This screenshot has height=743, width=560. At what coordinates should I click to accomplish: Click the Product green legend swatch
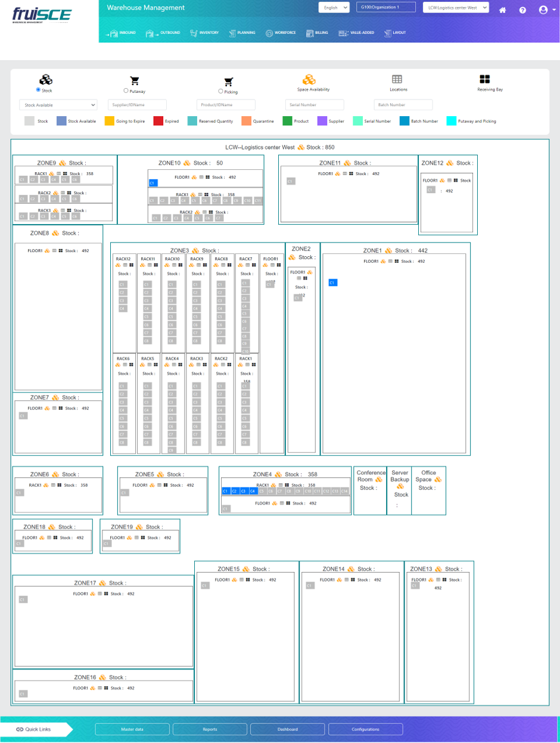pyautogui.click(x=287, y=121)
